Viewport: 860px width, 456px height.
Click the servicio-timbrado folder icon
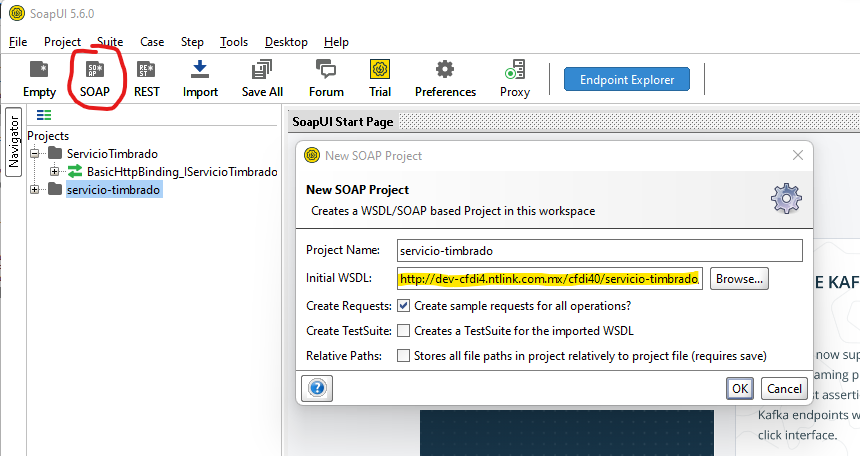(x=55, y=189)
